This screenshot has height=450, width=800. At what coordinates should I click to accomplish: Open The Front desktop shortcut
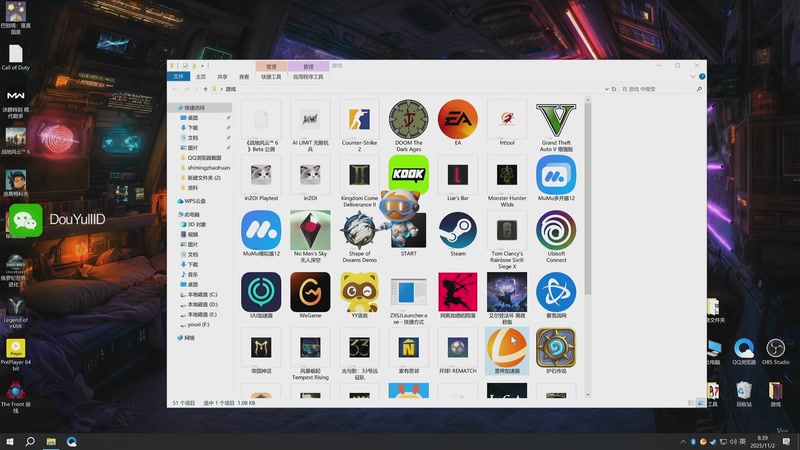click(x=15, y=396)
